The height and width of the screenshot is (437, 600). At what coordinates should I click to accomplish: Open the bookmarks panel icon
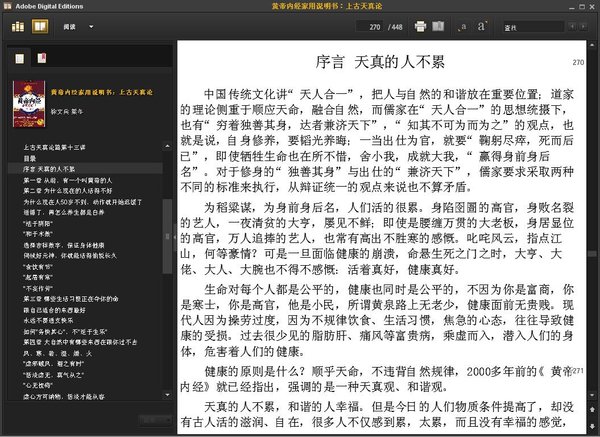pos(41,59)
